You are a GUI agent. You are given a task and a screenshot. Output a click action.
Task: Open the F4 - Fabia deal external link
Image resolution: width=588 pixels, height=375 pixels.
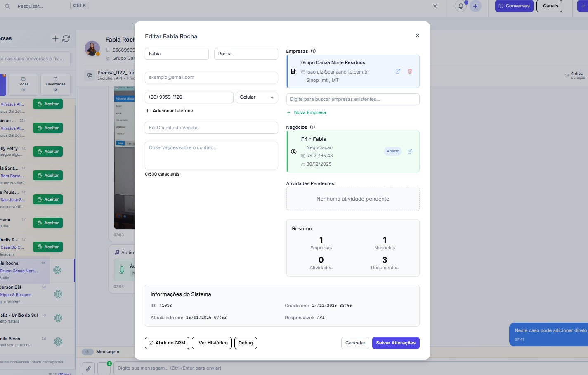pyautogui.click(x=410, y=152)
